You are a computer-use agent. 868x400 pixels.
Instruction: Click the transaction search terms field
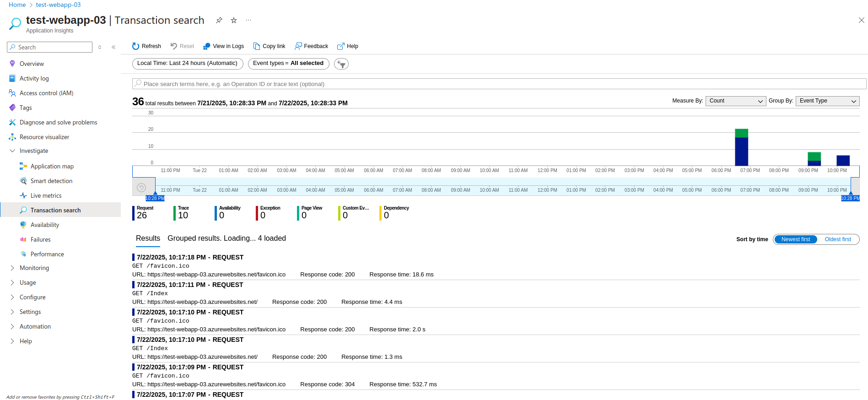pos(499,84)
